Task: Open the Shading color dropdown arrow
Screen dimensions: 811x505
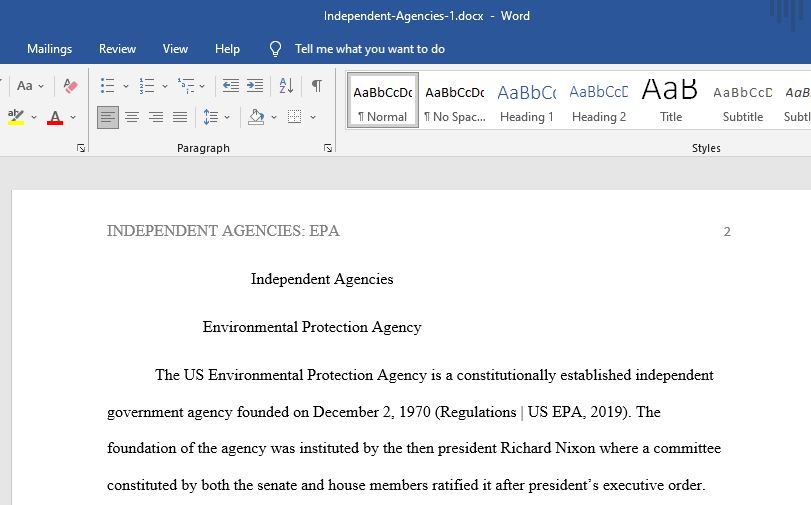Action: point(274,117)
